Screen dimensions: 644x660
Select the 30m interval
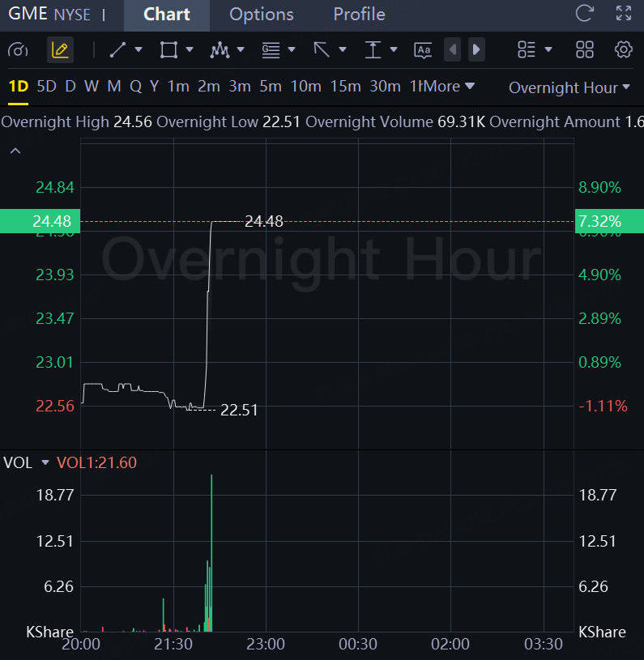point(385,87)
